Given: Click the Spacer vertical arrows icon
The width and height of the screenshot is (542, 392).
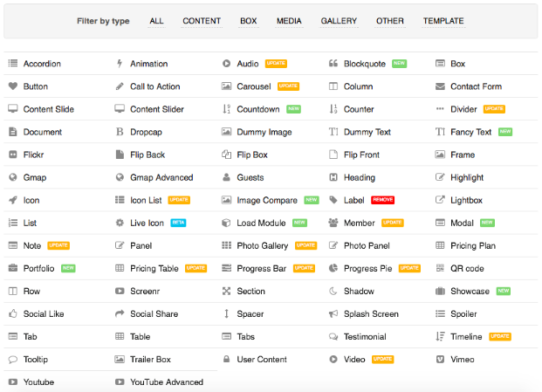Looking at the screenshot, I should 227,313.
